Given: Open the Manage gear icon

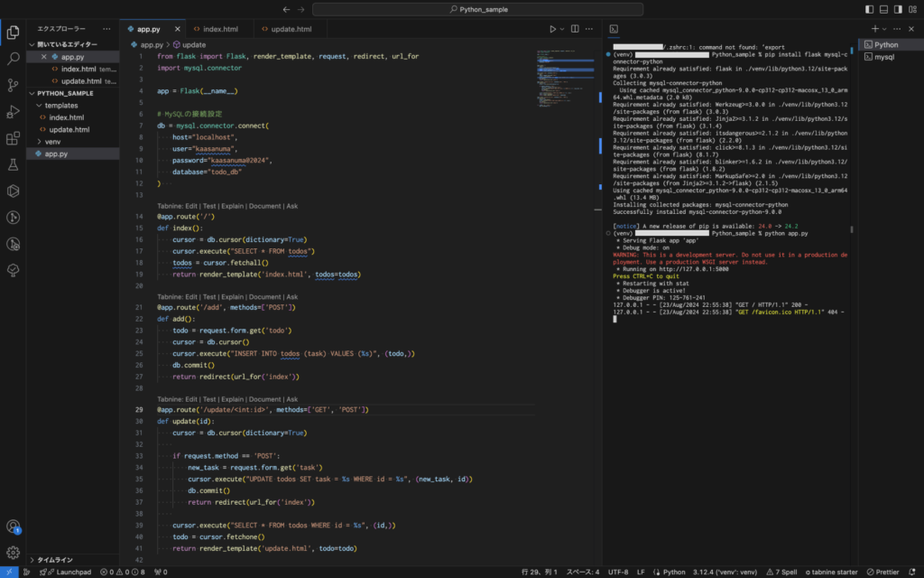Looking at the screenshot, I should tap(13, 552).
